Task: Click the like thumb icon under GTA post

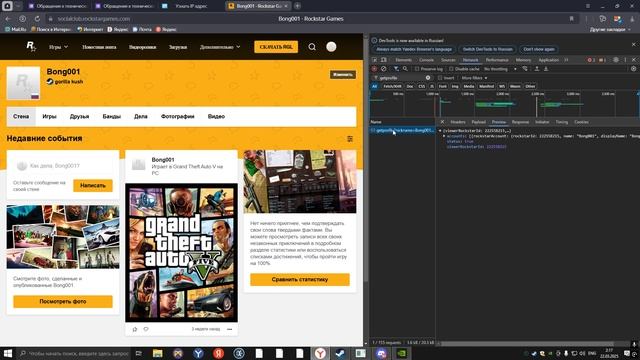Action: coord(135,329)
